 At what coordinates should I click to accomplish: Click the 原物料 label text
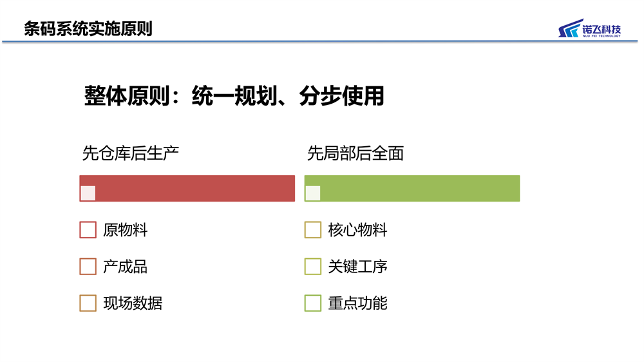pos(126,230)
